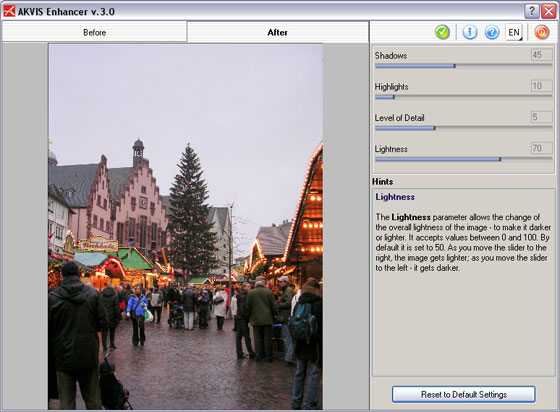Click the title bar help button
This screenshot has width=560, height=412.
pos(532,11)
